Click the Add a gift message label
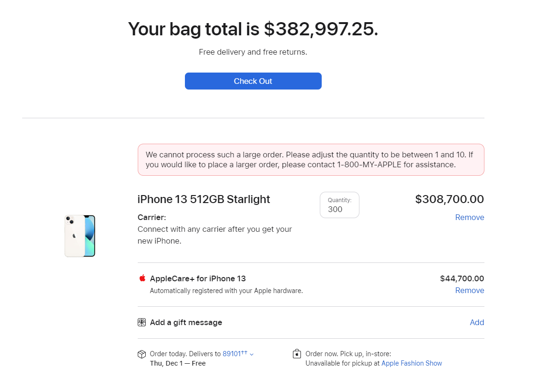Screen dimensions: 550x392 [186, 322]
